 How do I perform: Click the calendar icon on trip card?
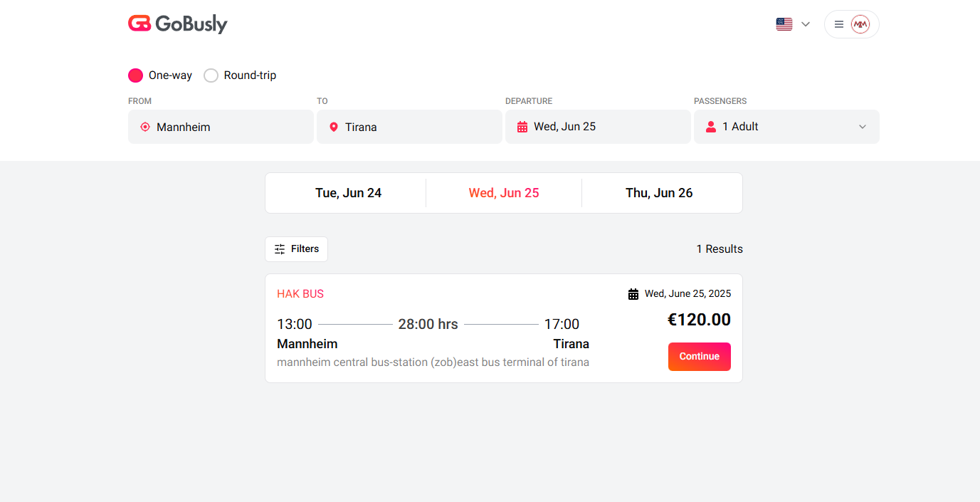[633, 294]
